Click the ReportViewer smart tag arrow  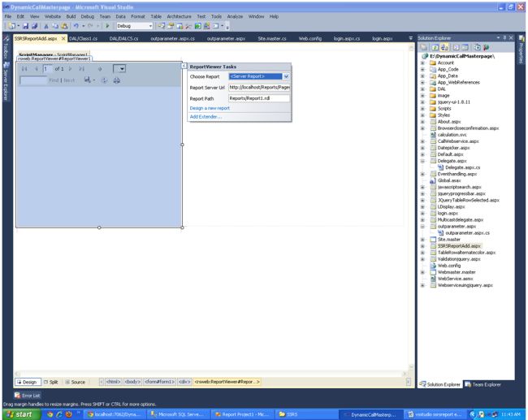point(184,66)
